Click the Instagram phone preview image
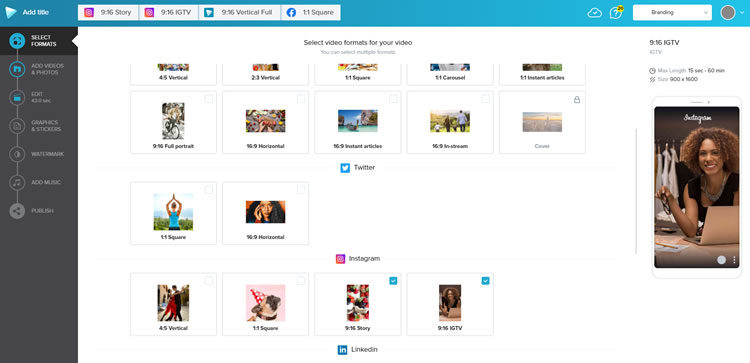The height and width of the screenshot is (363, 750). (x=696, y=187)
